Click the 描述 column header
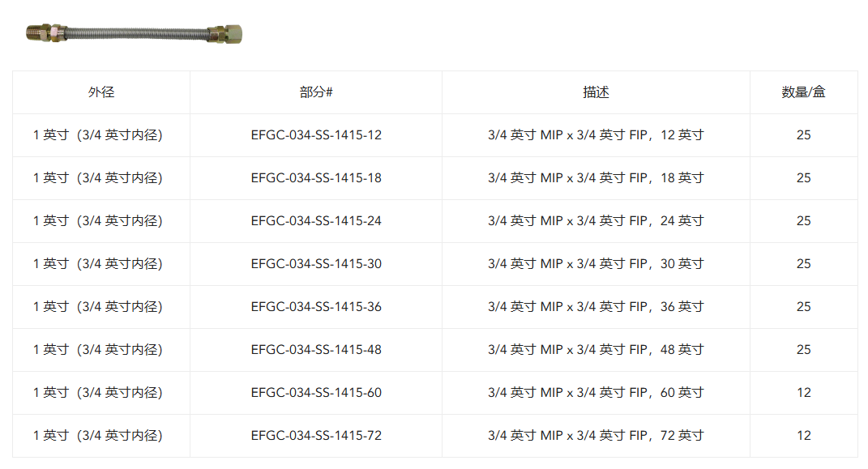Viewport: 868px width, 469px height. (x=596, y=92)
